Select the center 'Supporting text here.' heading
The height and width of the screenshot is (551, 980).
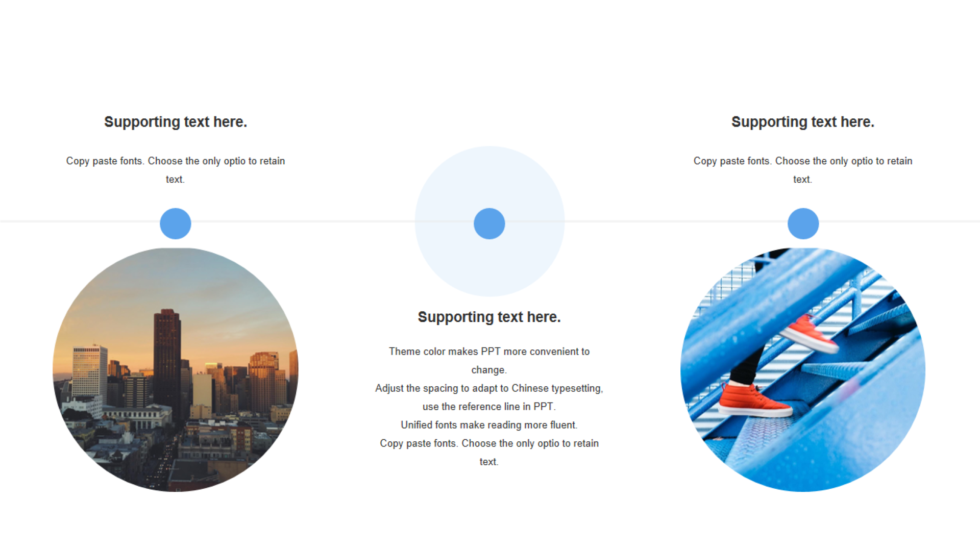(x=489, y=317)
